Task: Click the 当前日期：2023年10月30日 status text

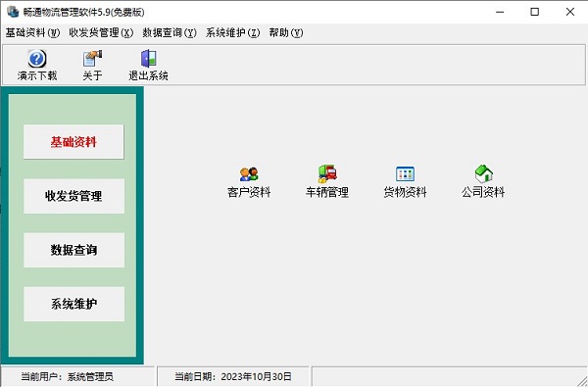Action: [x=233, y=376]
